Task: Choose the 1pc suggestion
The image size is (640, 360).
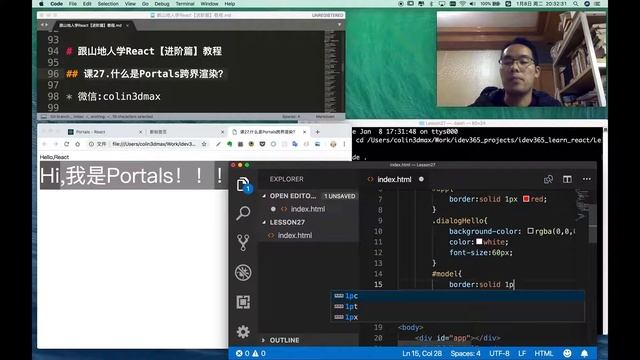Action: (x=457, y=296)
